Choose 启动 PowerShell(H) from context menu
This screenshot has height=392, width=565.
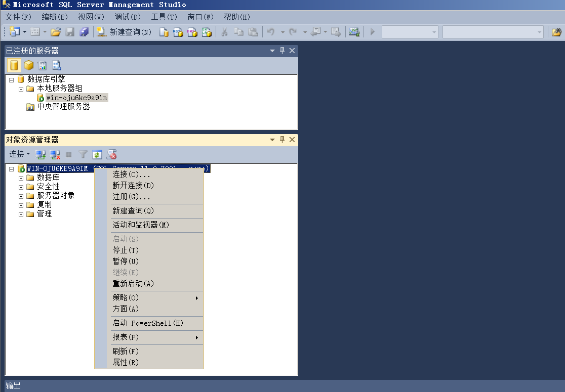(149, 323)
